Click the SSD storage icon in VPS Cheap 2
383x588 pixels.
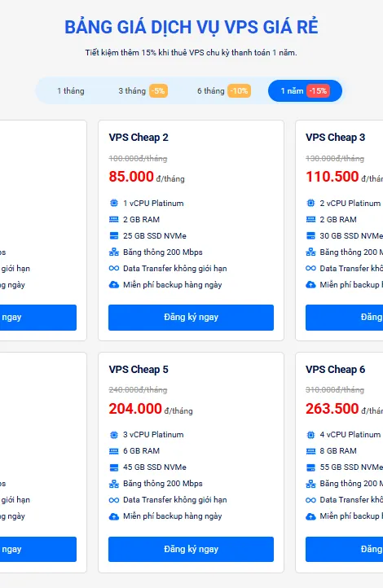coord(113,235)
